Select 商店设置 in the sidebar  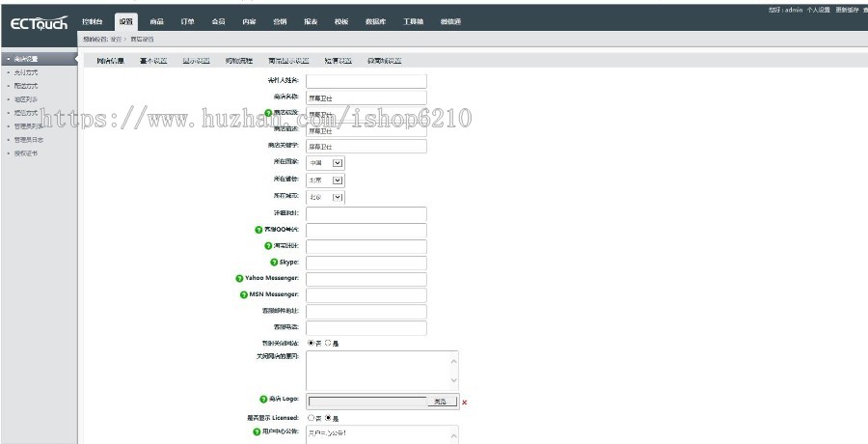(x=39, y=59)
